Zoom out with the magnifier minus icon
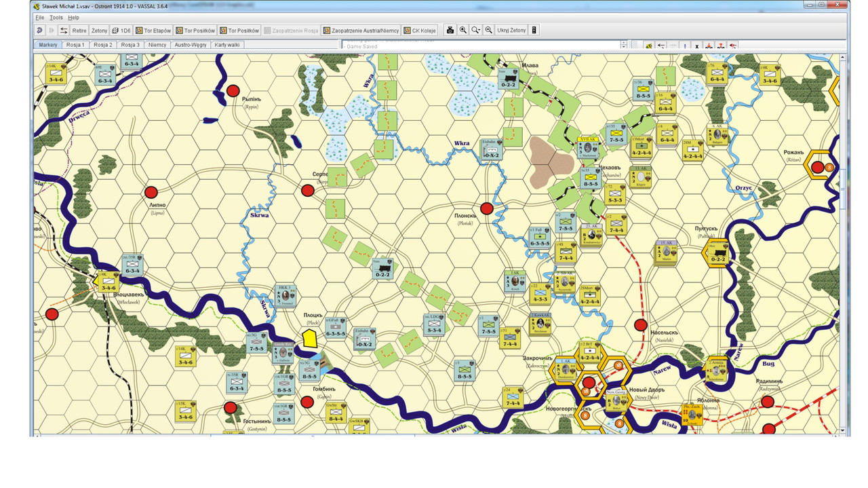868x488 pixels. point(488,31)
